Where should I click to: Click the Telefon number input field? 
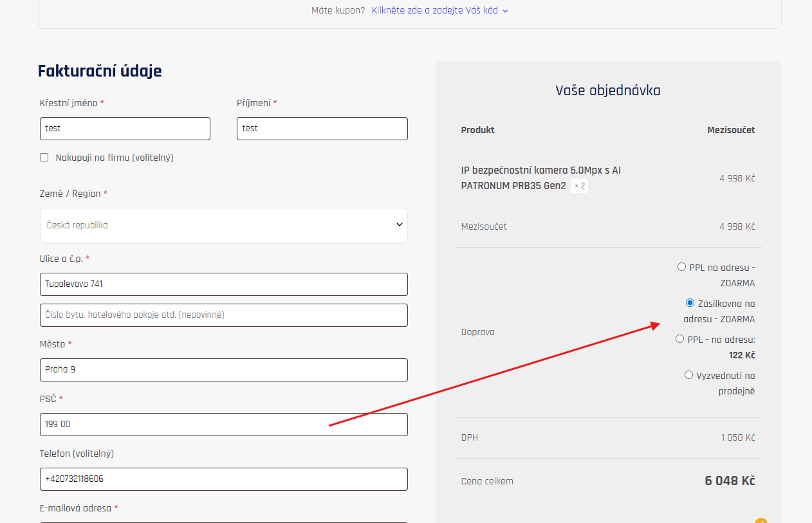coord(223,479)
